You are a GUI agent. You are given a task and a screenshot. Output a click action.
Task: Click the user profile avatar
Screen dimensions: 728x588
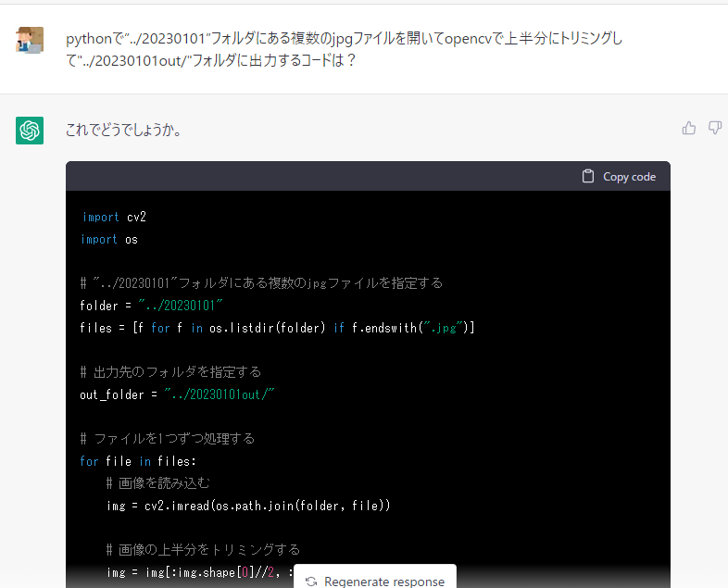30,41
